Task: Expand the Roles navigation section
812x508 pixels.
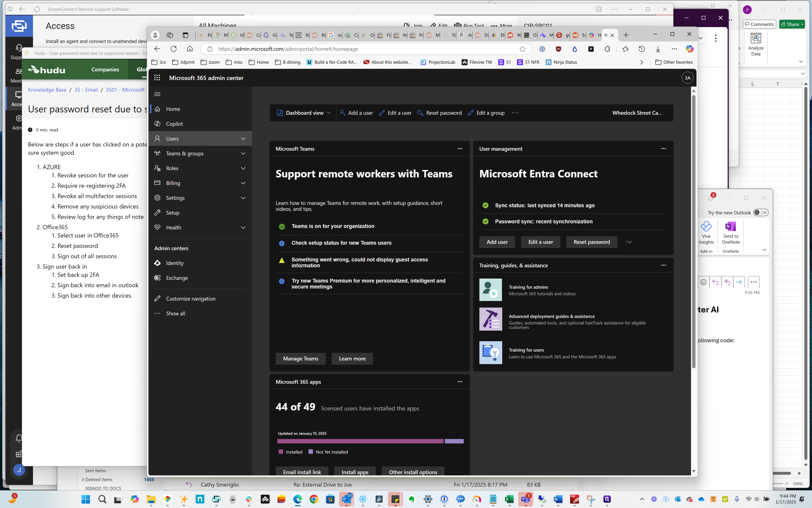Action: (x=200, y=168)
